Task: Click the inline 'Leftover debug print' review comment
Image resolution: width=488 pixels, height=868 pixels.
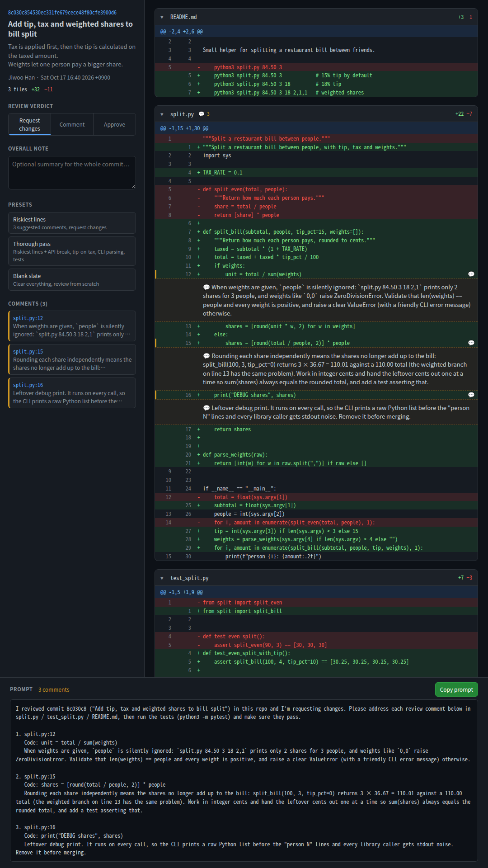Action: (316, 412)
